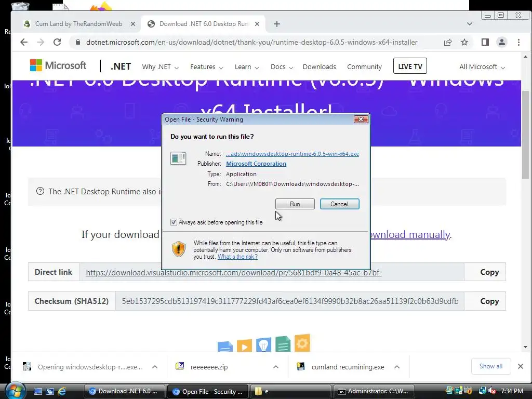Click the scrollbar up arrow
This screenshot has height=399, width=532.
(x=525, y=57)
